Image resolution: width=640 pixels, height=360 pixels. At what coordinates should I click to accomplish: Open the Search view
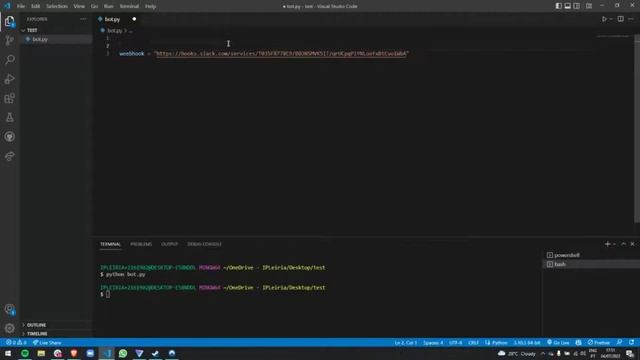pyautogui.click(x=9, y=60)
